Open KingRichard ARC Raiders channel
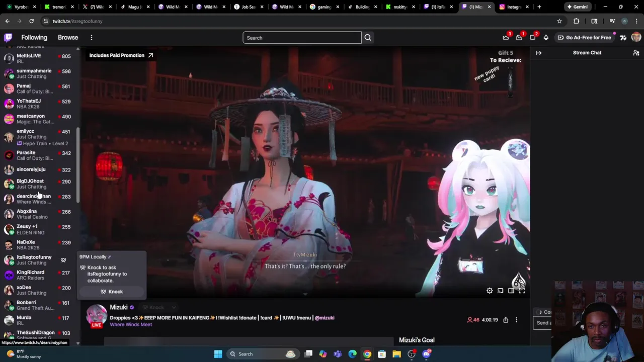Screen dimensions: 644x362 pyautogui.click(x=39, y=275)
